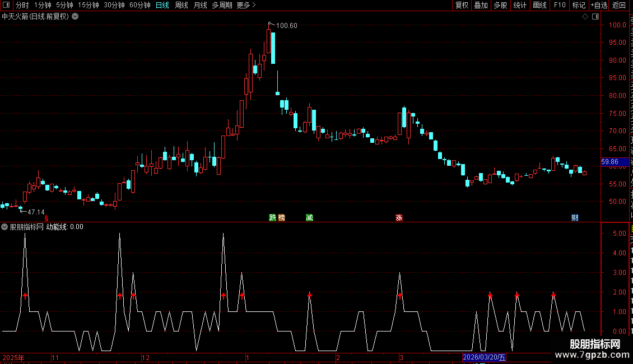Click the orange 榜 event marker

(282, 217)
